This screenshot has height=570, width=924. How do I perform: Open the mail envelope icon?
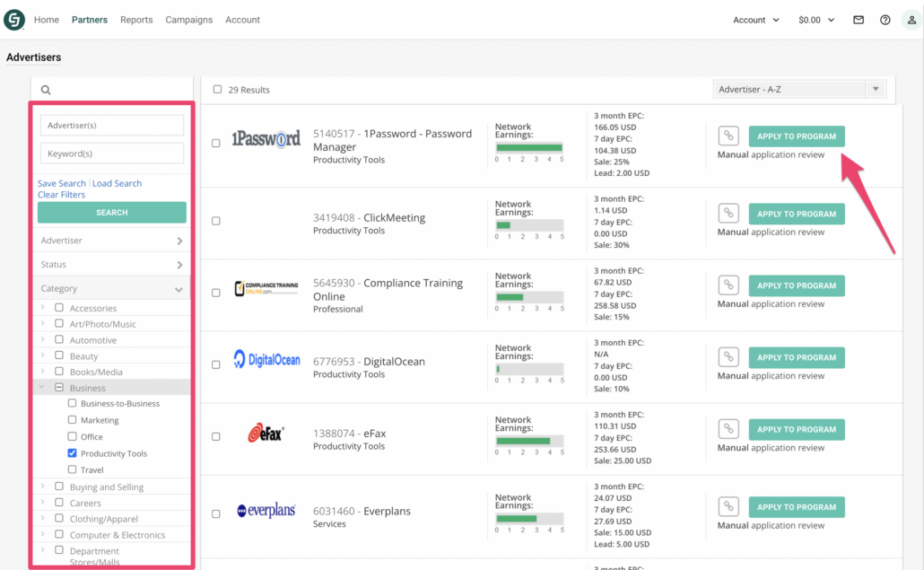point(859,20)
